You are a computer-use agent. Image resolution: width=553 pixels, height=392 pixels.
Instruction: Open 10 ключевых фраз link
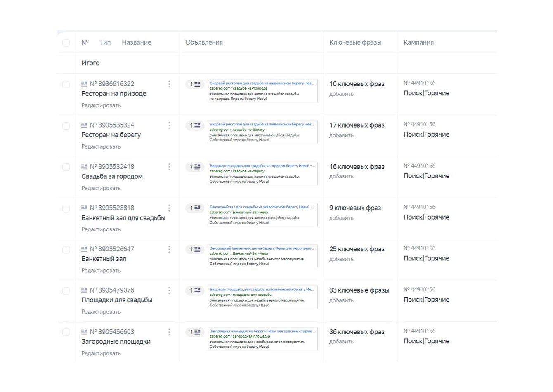coord(357,84)
